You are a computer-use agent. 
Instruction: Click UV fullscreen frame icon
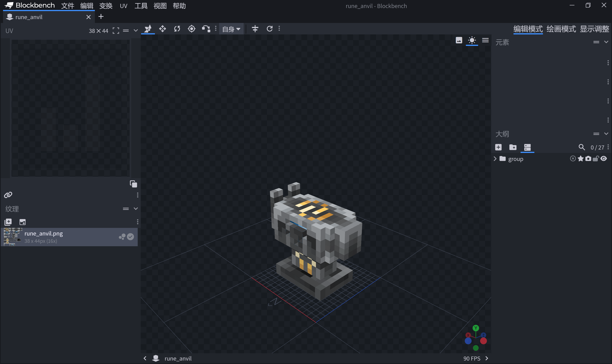(116, 31)
